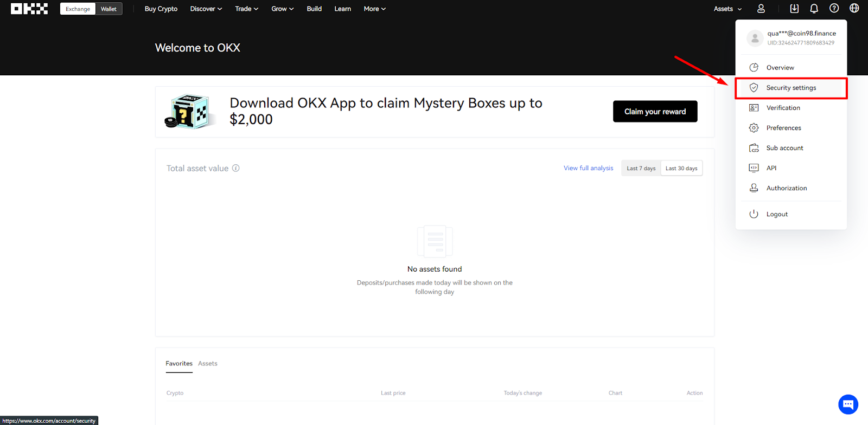Open Verification menu entry
The width and height of the screenshot is (868, 425).
[x=791, y=108]
